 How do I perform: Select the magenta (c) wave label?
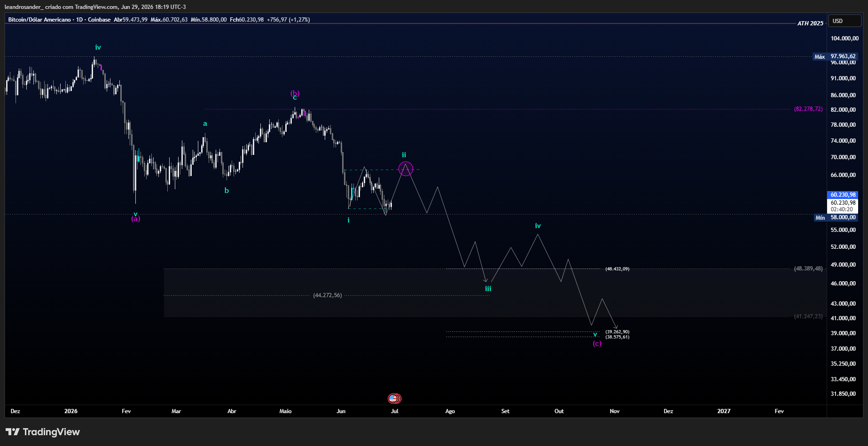(x=597, y=344)
